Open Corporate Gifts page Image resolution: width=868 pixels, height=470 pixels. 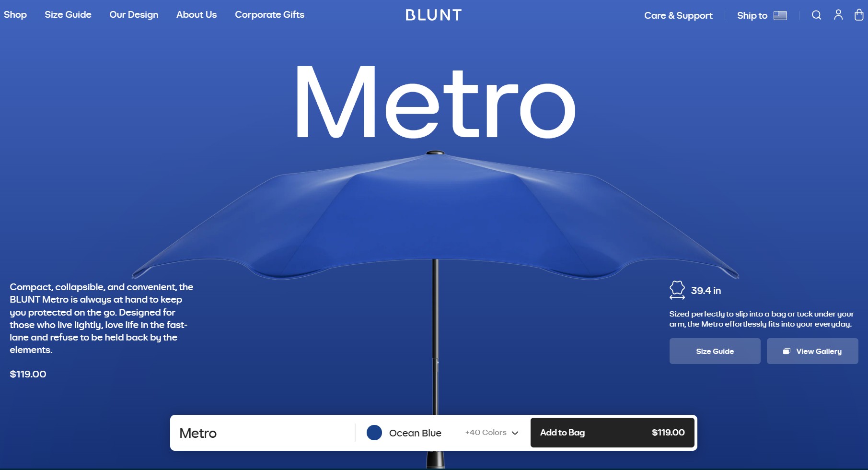click(269, 15)
